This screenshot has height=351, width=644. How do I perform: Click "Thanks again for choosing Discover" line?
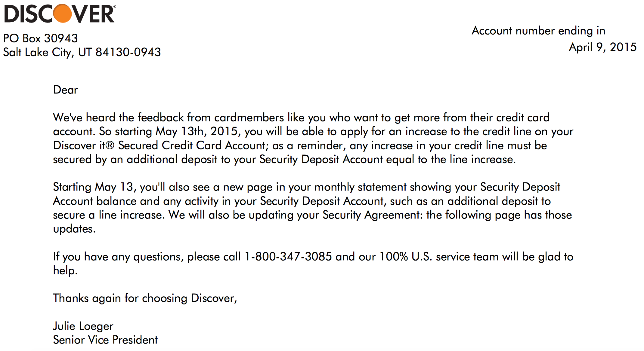pyautogui.click(x=145, y=298)
